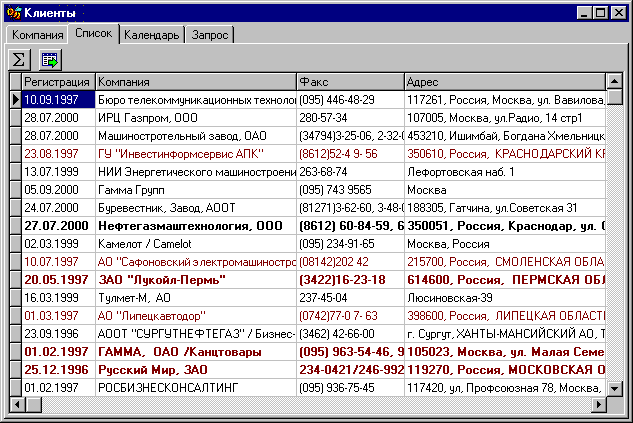
Task: Click the vertical scrollbar down arrow
Action: (x=614, y=389)
